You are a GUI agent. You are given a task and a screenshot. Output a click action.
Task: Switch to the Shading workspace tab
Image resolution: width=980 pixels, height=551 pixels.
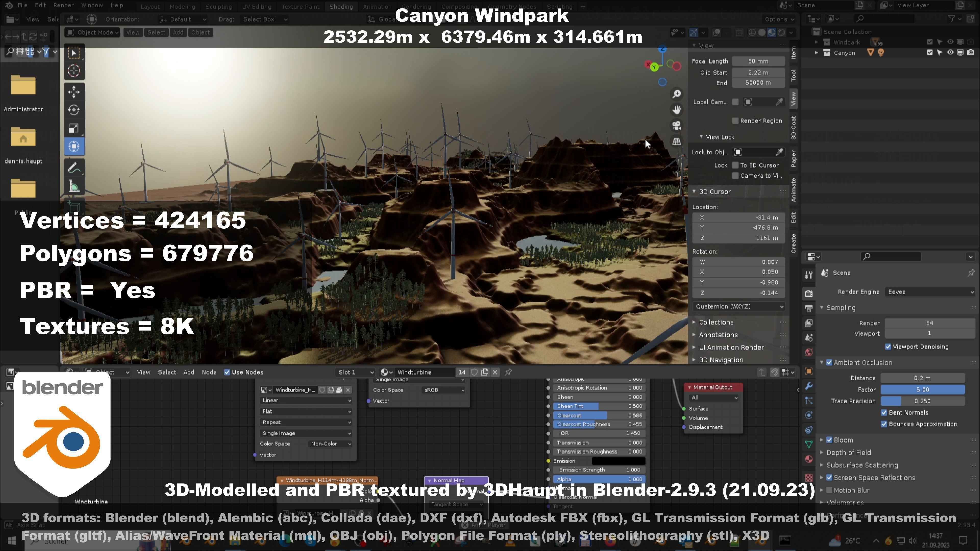tap(341, 6)
